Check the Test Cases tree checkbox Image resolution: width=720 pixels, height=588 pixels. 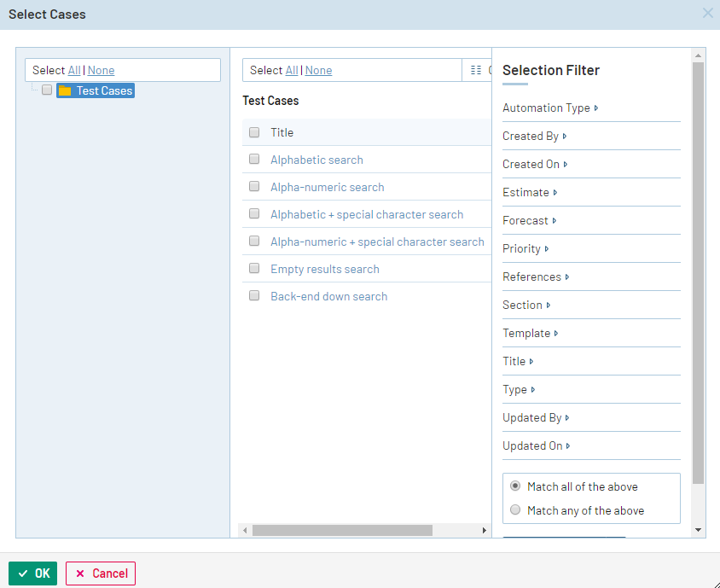point(47,90)
